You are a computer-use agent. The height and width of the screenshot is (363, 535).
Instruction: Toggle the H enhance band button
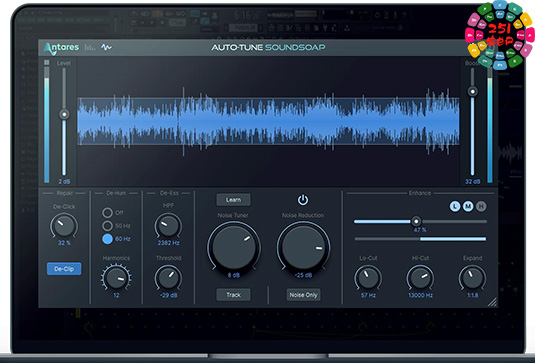pyautogui.click(x=481, y=206)
